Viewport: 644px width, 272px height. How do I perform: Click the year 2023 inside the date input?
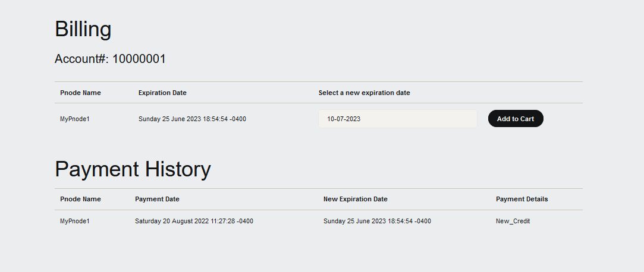tap(353, 119)
